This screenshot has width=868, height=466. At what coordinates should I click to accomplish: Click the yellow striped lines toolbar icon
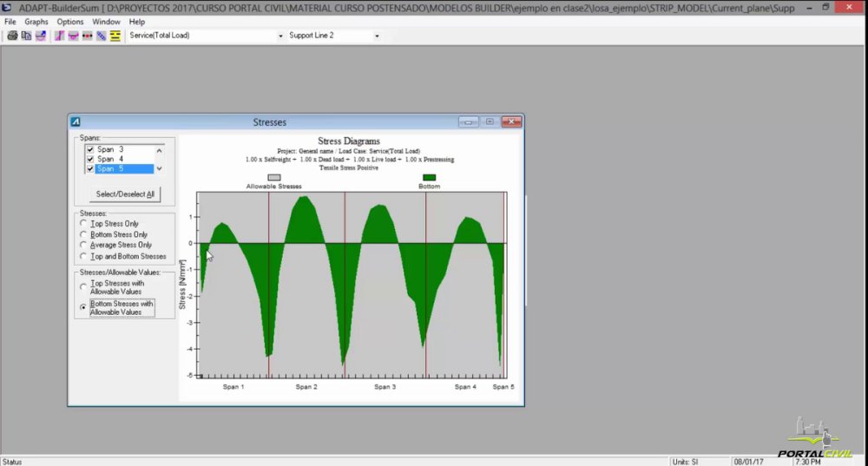115,36
